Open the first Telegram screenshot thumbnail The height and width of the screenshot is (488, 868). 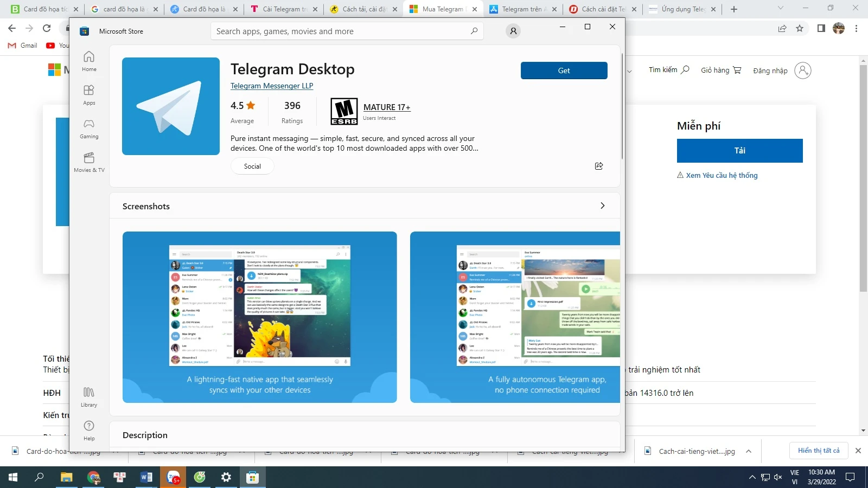[x=259, y=317]
